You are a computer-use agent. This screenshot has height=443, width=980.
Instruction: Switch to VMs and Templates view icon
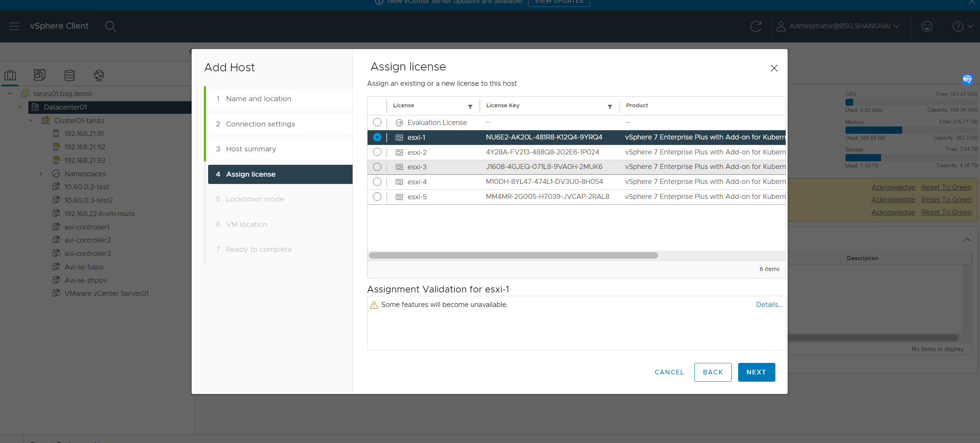pyautogui.click(x=39, y=75)
